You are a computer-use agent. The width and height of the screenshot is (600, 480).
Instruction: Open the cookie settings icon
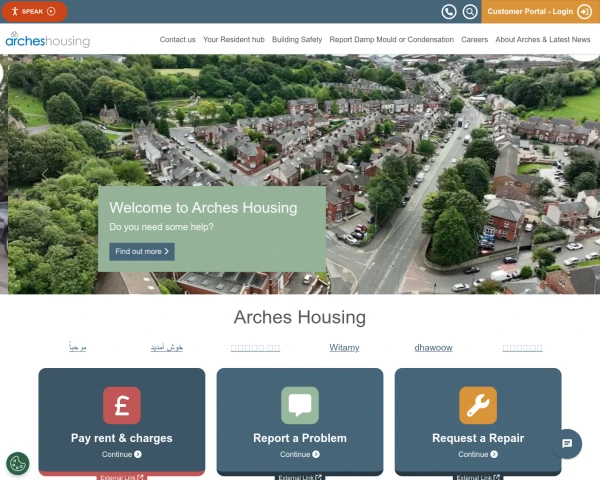tap(18, 464)
